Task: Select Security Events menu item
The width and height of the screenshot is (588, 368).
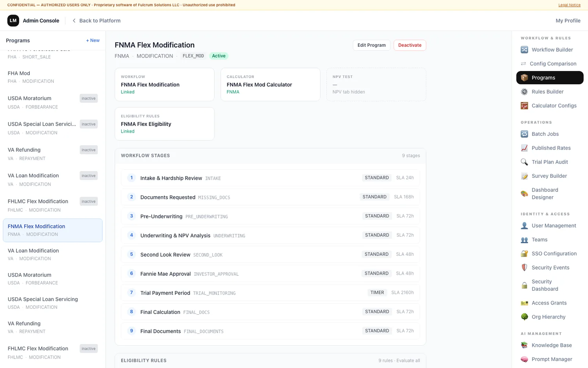Action: (x=550, y=268)
